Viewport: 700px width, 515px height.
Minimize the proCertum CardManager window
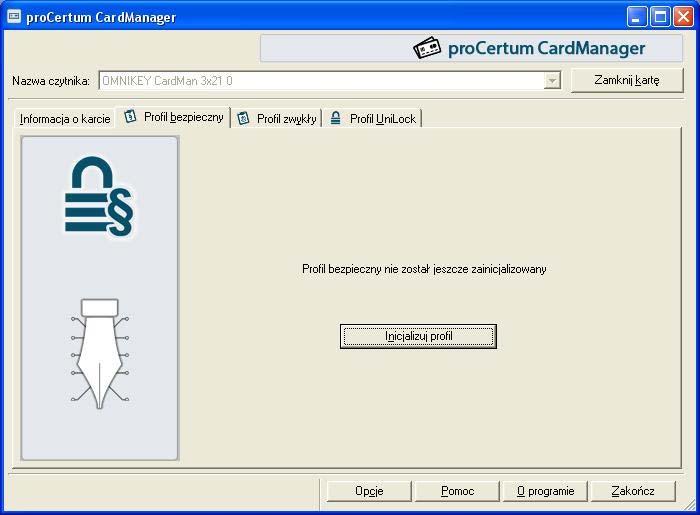(x=636, y=17)
